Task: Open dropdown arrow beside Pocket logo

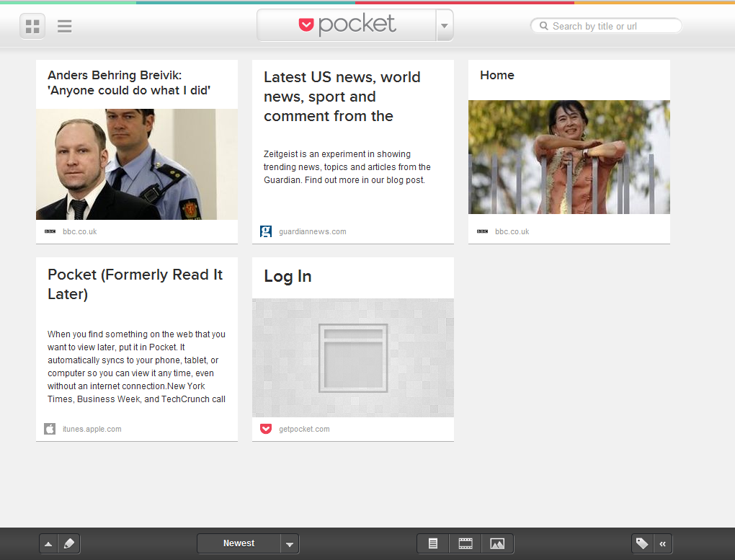Action: (445, 26)
